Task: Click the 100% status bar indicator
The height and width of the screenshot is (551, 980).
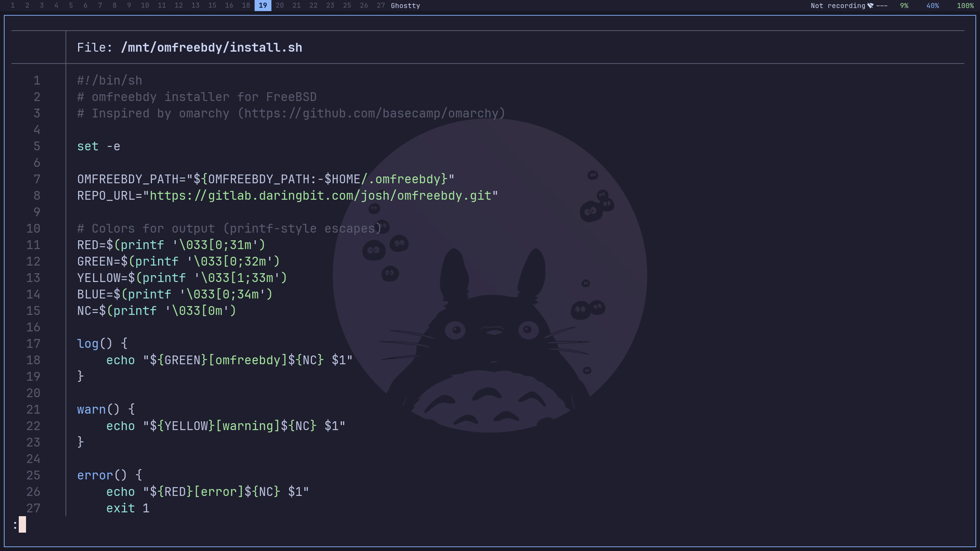Action: coord(965,6)
